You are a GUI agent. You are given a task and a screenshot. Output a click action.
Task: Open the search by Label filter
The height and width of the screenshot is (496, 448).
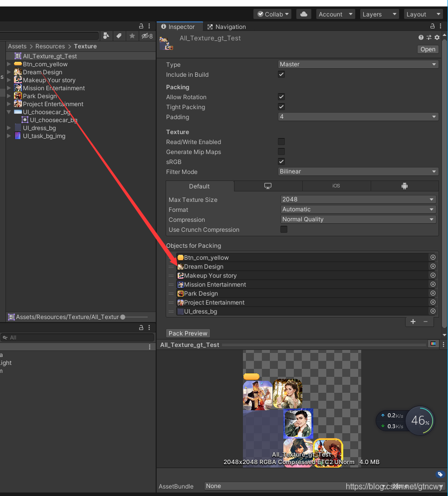click(119, 36)
